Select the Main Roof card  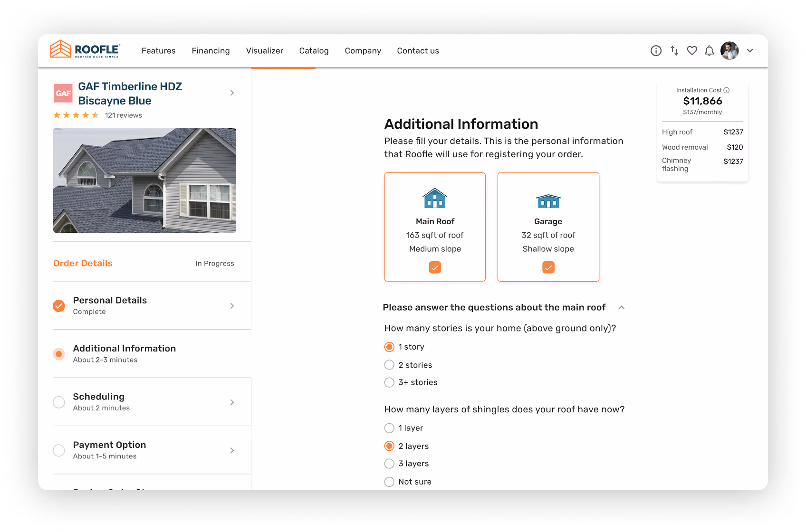click(435, 227)
